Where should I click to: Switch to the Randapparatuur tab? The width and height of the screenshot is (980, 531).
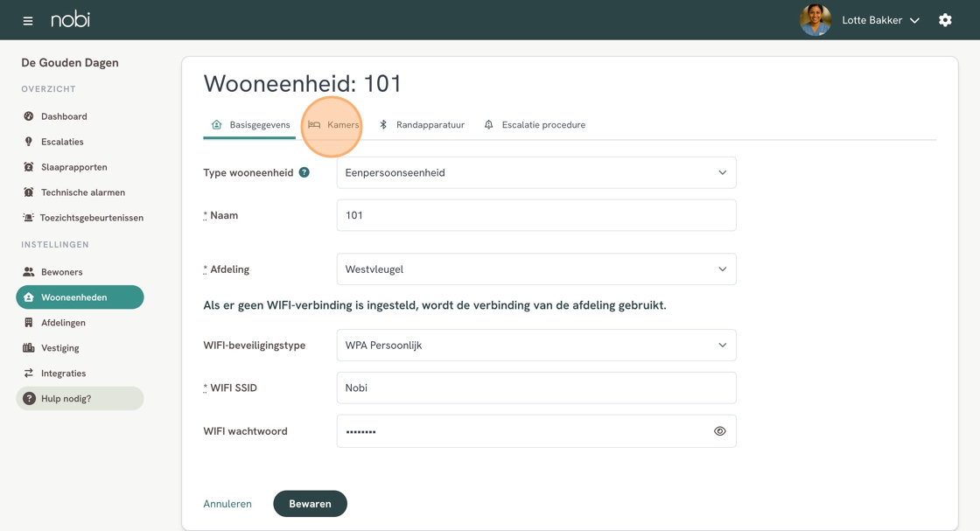[x=422, y=125]
